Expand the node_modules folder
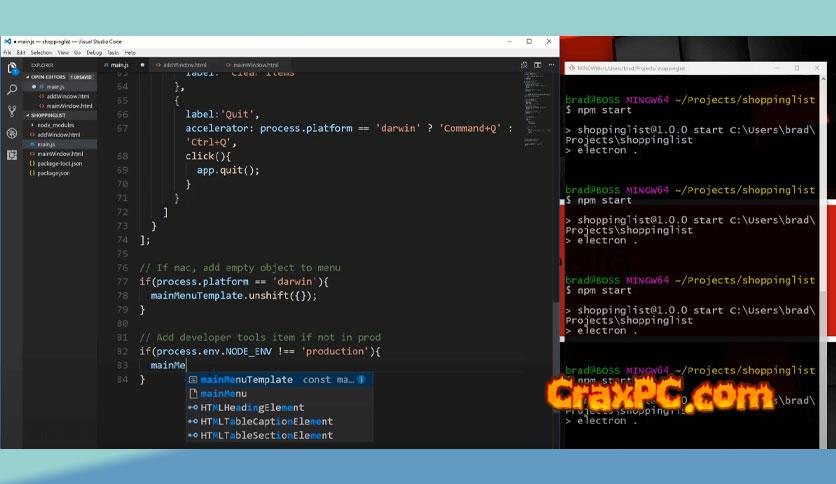This screenshot has height=484, width=836. [55, 125]
